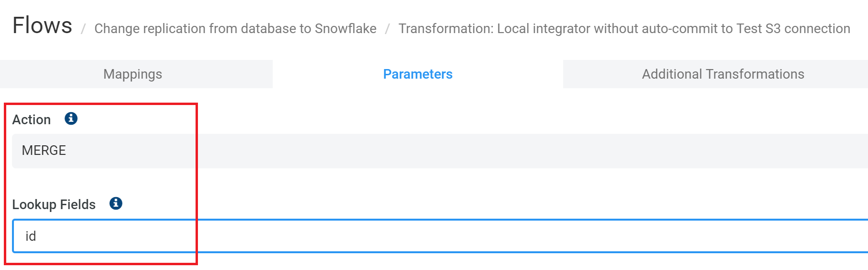Screen dimensions: 868x270
Task: Go to Flows in the breadcrumb
Action: point(42,25)
